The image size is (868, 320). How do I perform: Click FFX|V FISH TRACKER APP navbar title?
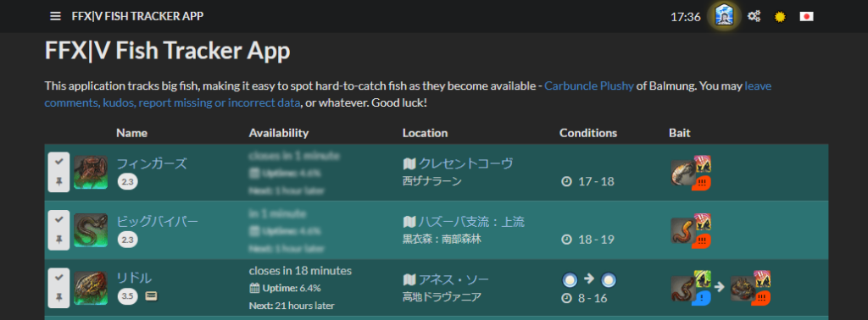point(138,16)
